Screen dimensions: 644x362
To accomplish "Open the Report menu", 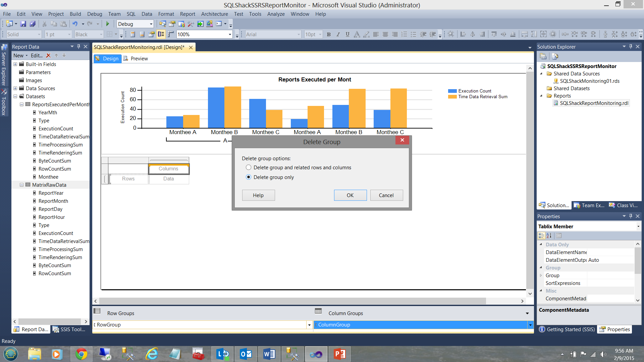I will [x=187, y=14].
